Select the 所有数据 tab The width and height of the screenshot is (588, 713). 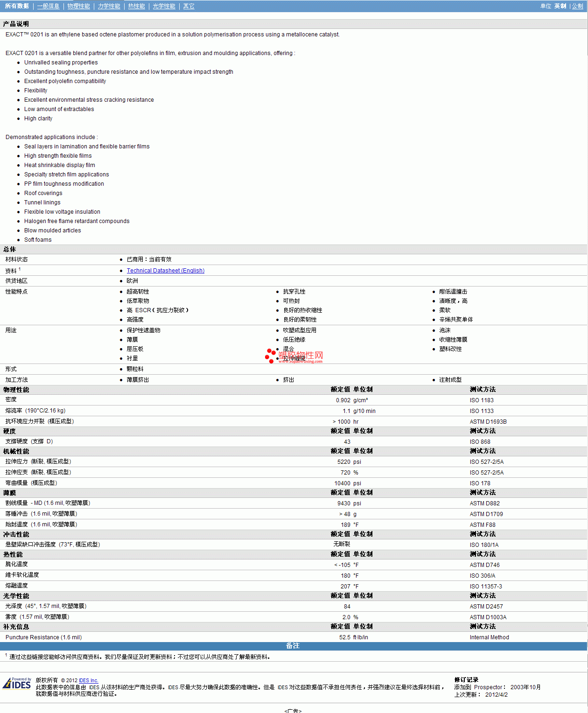pos(17,6)
